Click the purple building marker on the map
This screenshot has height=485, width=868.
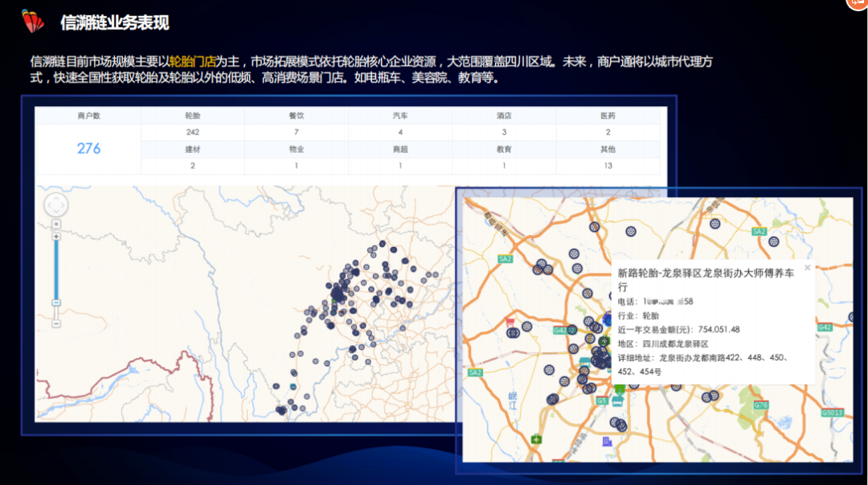coord(608,442)
